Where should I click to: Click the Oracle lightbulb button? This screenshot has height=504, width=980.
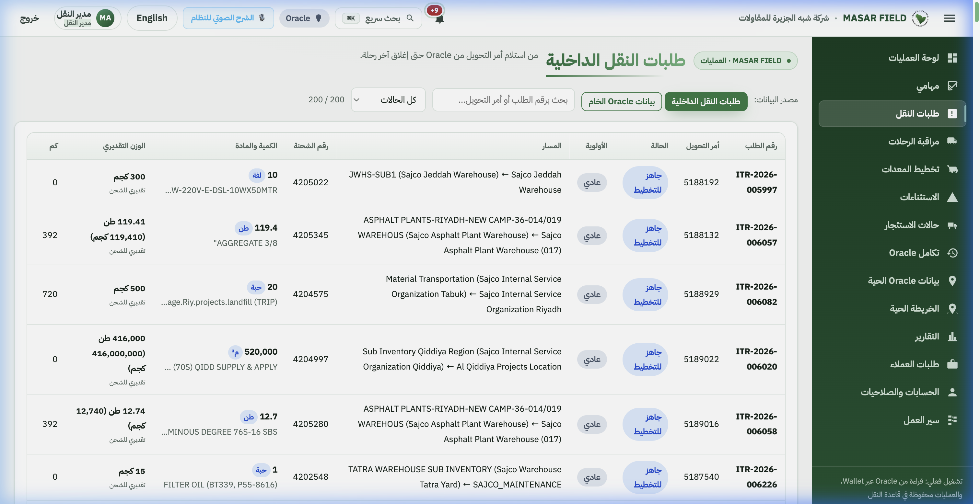(x=304, y=18)
